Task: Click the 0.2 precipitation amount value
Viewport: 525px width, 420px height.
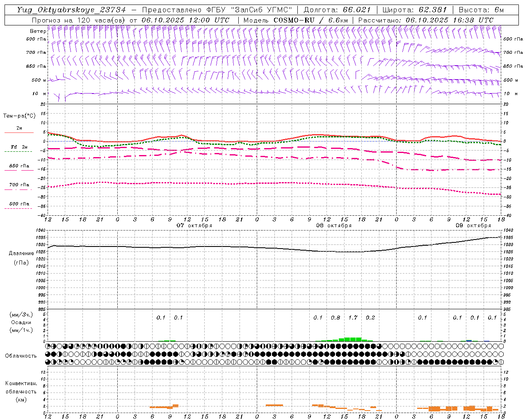Action: pos(370,317)
